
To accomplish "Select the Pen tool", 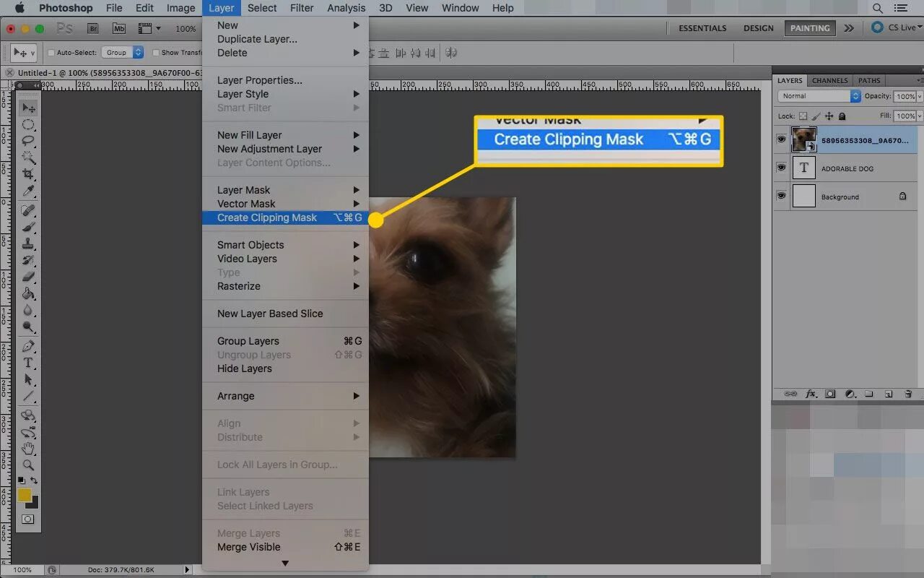I will (28, 346).
